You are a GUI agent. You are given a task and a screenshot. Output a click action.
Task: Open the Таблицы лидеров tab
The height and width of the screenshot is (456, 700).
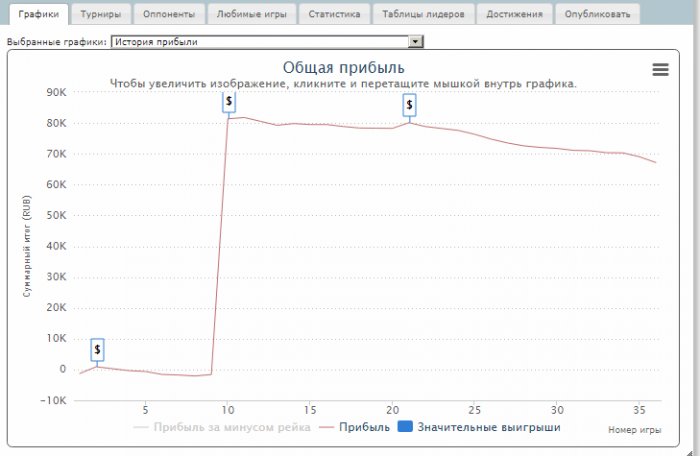pos(423,14)
